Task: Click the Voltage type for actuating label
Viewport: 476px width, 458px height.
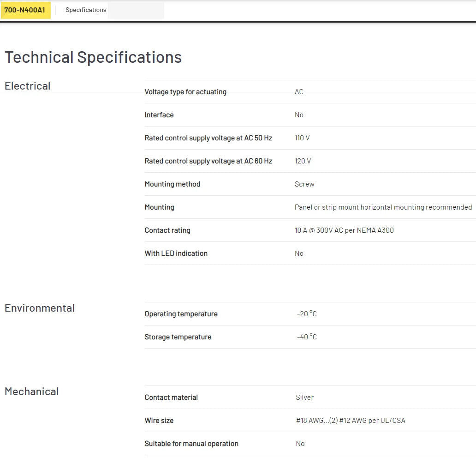Action: tap(185, 92)
